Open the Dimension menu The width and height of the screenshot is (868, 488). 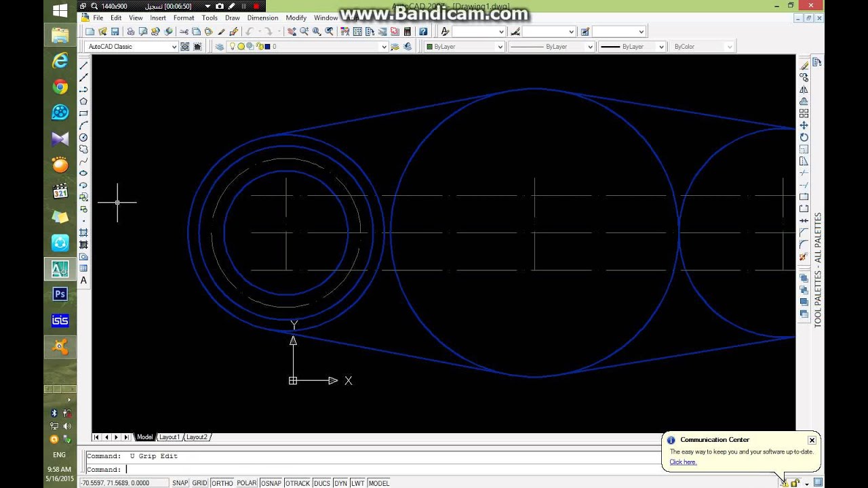[x=262, y=18]
